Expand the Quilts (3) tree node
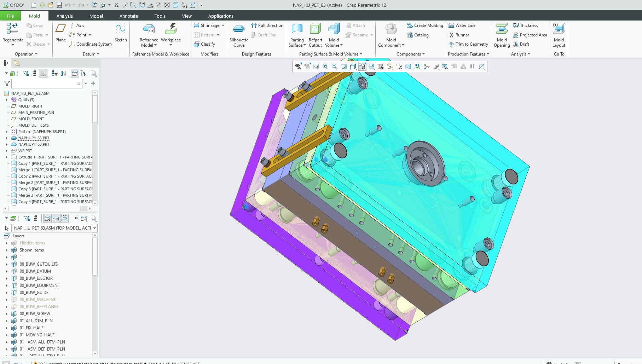This screenshot has width=642, height=364. [x=6, y=100]
